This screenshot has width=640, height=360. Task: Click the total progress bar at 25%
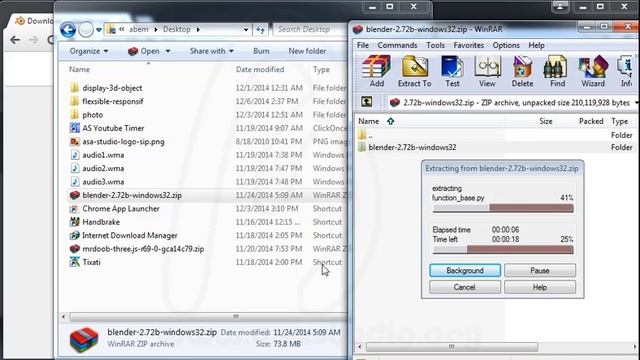pyautogui.click(x=503, y=249)
